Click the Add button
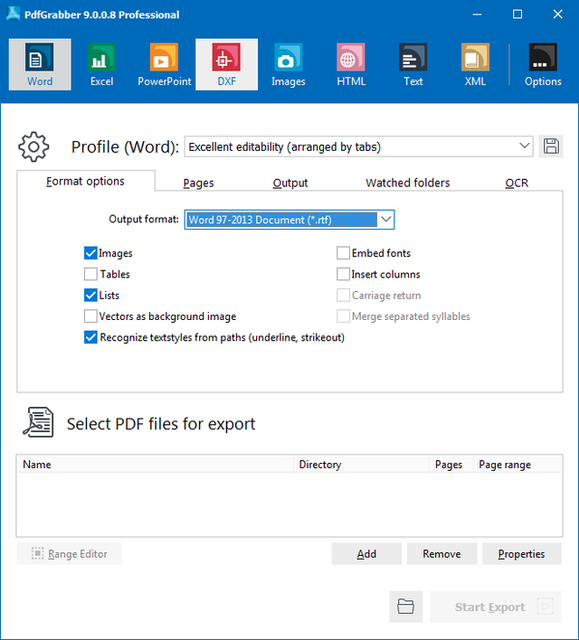579x640 pixels. click(366, 554)
